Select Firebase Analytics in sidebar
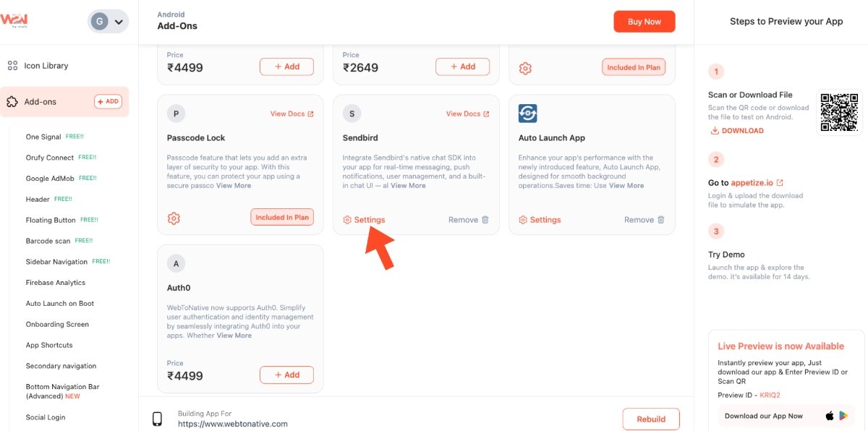This screenshot has height=431, width=868. click(56, 283)
